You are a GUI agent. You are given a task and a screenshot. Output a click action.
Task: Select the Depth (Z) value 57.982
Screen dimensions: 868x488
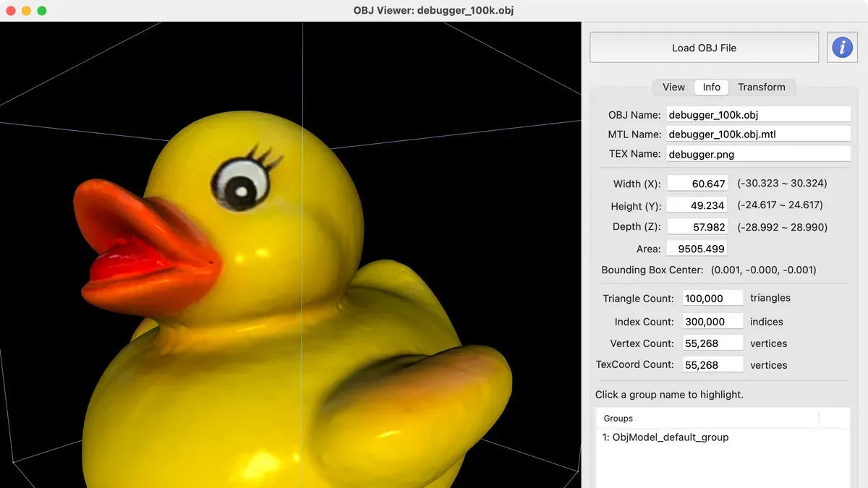[x=697, y=227]
